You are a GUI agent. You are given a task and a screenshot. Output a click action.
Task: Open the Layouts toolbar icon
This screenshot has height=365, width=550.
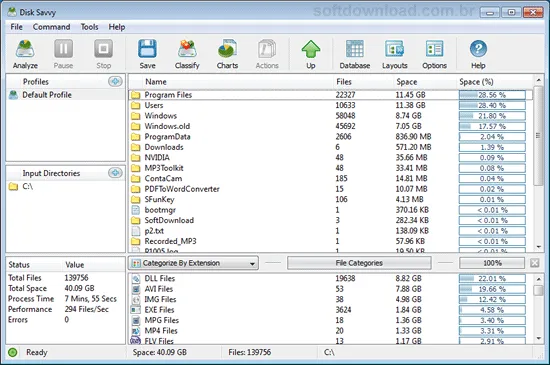(395, 49)
